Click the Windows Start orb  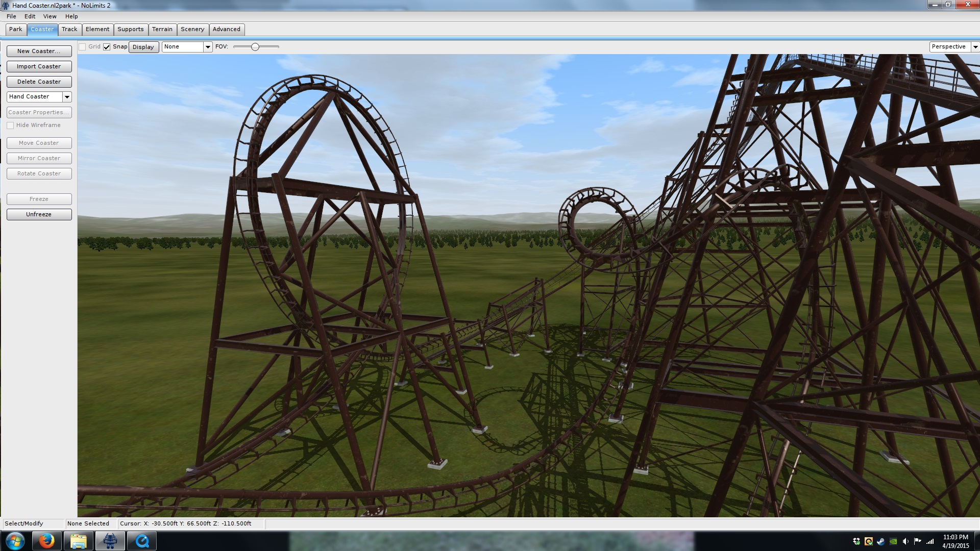click(x=15, y=541)
